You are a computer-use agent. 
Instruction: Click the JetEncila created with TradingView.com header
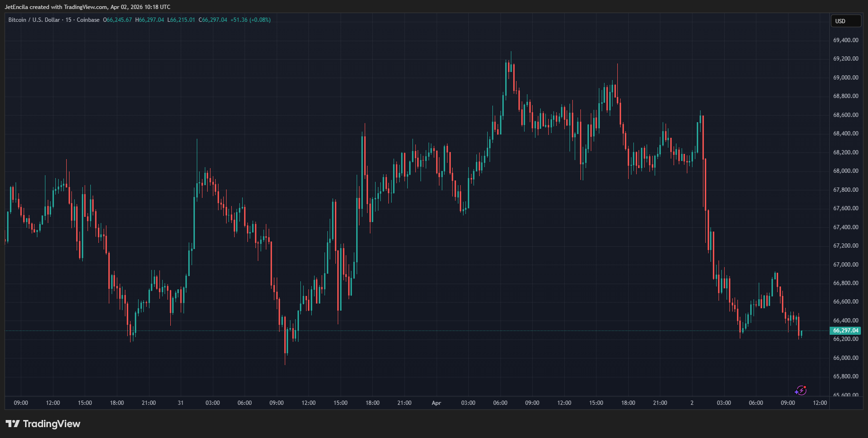87,7
